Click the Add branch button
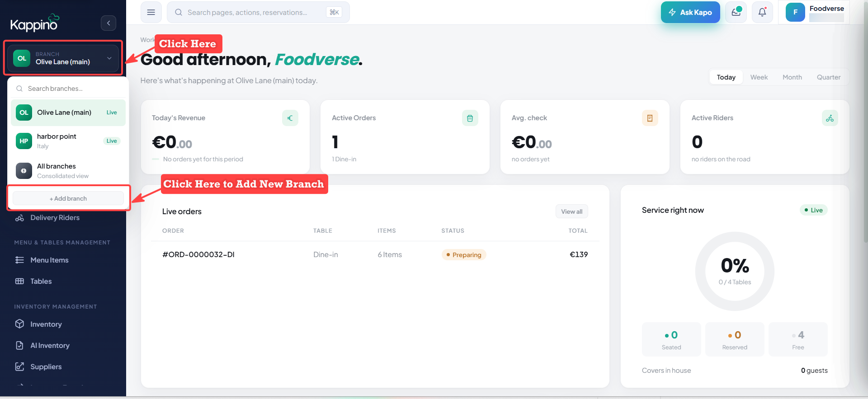 tap(68, 198)
